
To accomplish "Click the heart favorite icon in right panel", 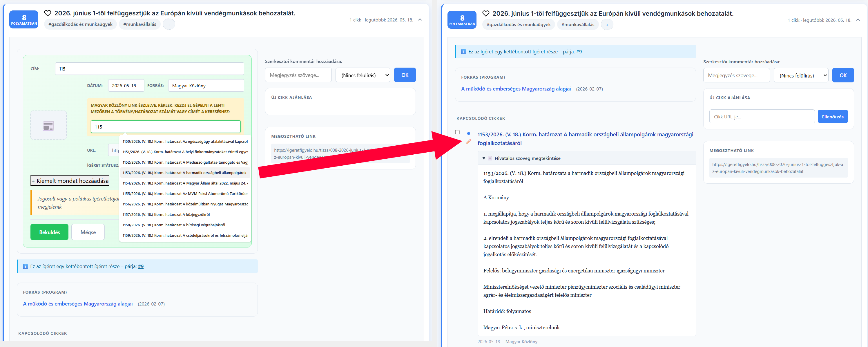I will click(x=486, y=13).
